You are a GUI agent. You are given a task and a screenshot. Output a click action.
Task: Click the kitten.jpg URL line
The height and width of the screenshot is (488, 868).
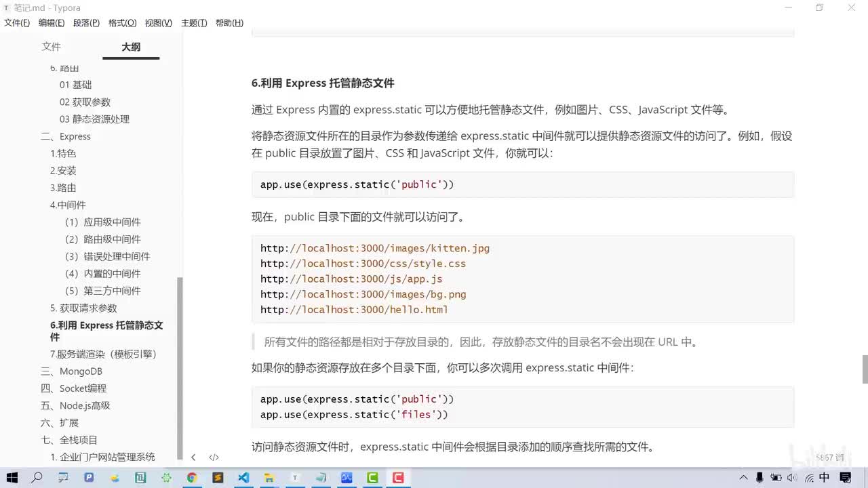click(x=375, y=248)
